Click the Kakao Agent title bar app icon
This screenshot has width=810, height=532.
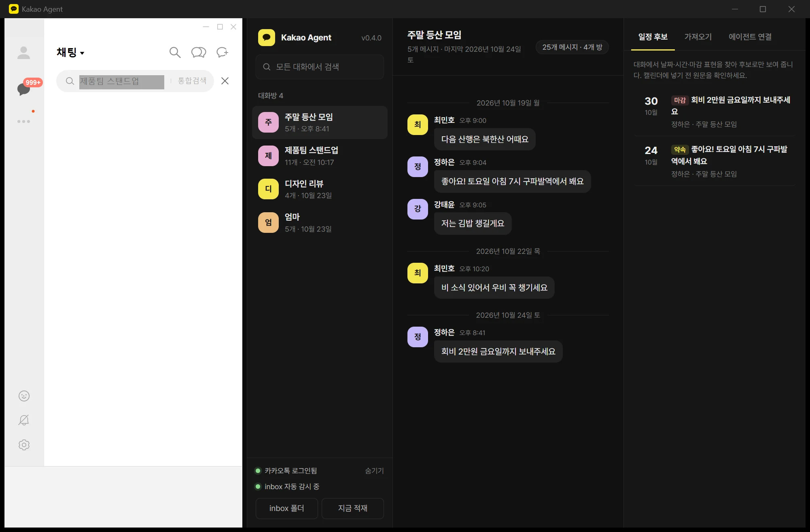point(14,9)
